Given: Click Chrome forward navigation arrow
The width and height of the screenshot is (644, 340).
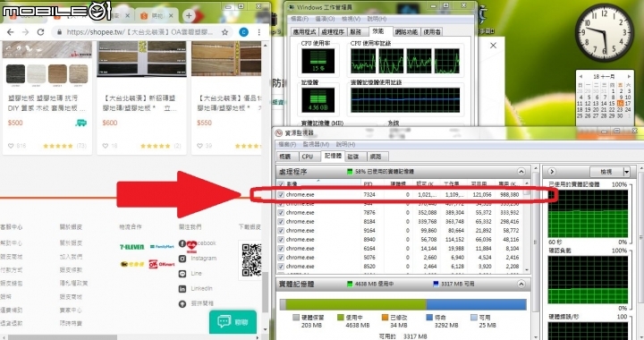Looking at the screenshot, I should (25, 32).
